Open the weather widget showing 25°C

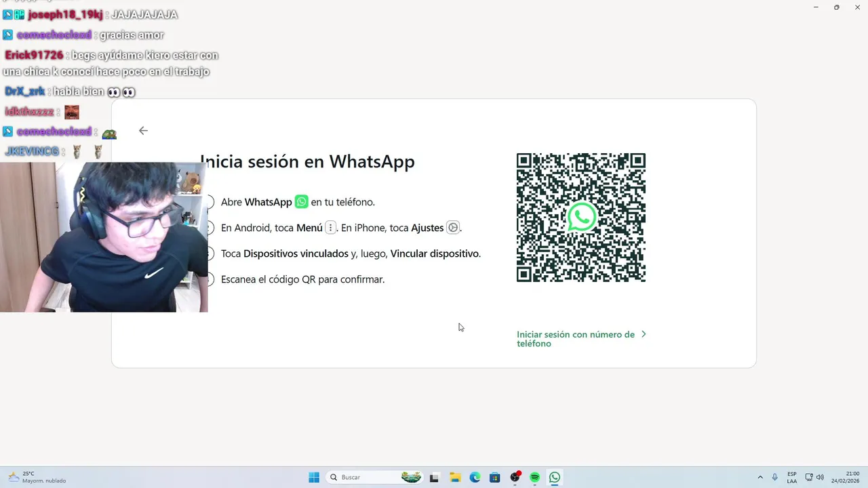[37, 477]
